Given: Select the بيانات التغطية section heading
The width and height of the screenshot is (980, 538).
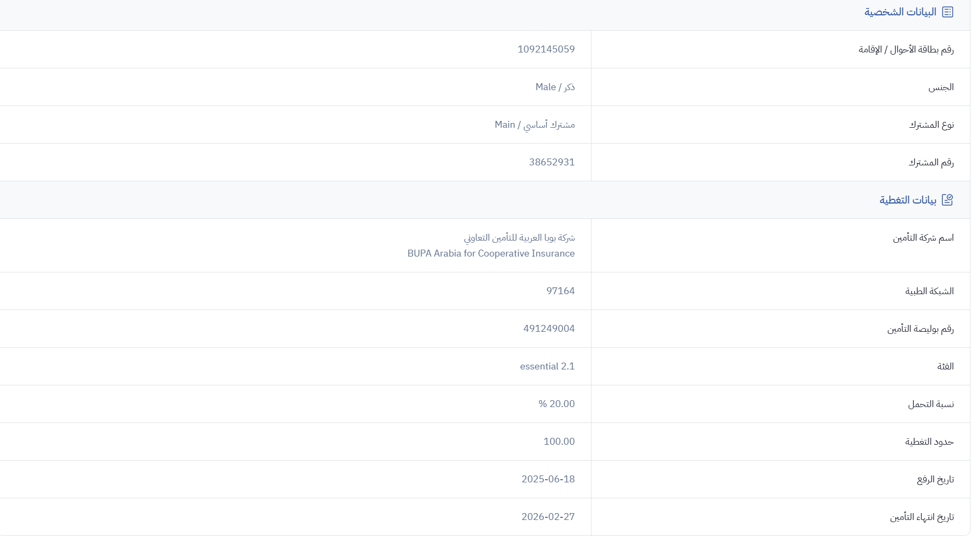Looking at the screenshot, I should (x=908, y=200).
